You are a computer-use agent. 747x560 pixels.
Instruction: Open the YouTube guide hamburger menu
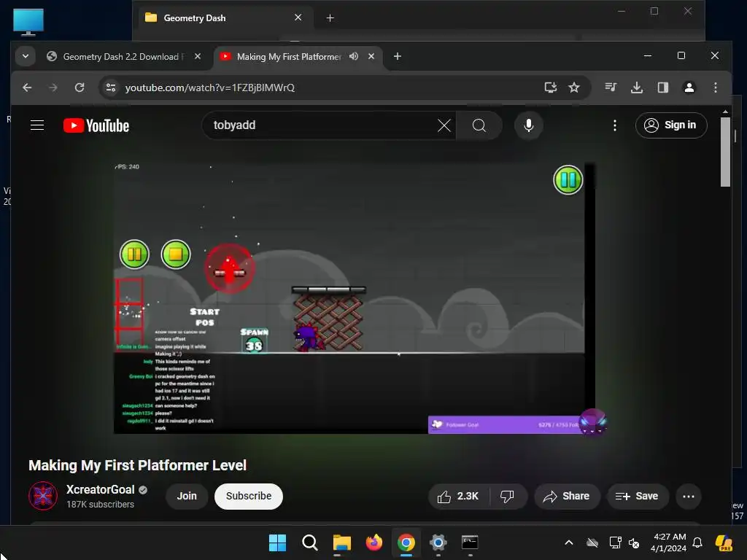click(x=37, y=125)
